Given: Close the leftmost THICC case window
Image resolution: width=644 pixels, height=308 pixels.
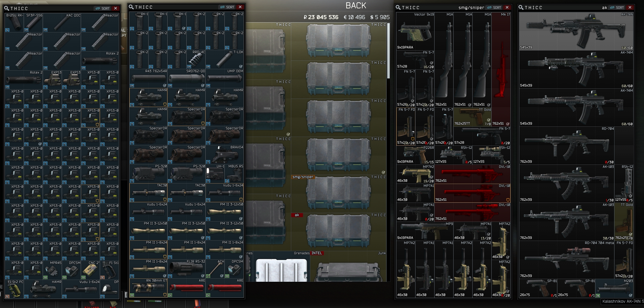Looking at the screenshot, I should coord(116,8).
